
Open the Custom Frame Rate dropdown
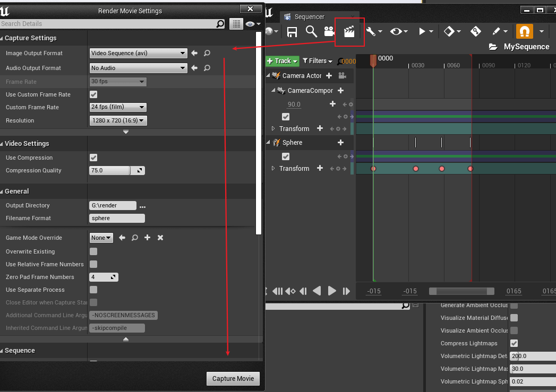[x=117, y=107]
